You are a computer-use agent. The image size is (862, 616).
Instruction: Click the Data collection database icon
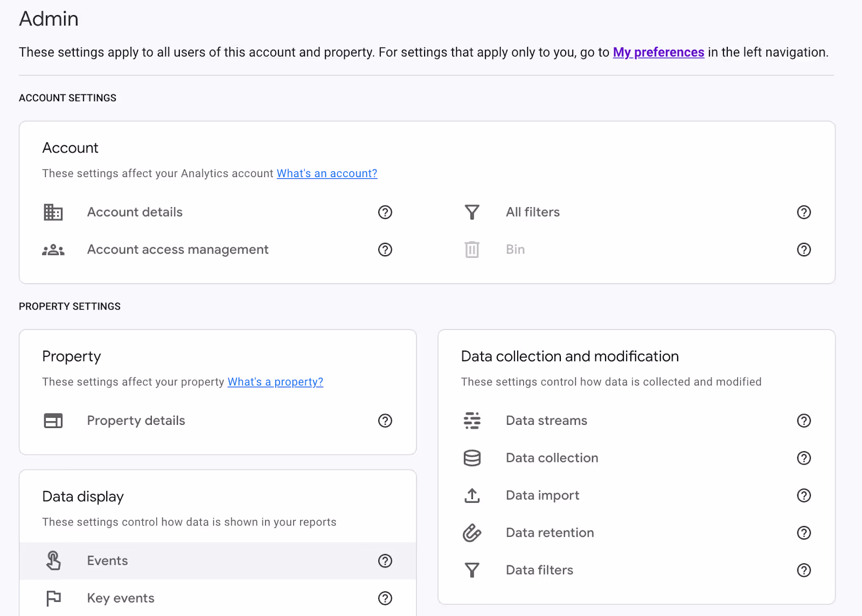[472, 458]
